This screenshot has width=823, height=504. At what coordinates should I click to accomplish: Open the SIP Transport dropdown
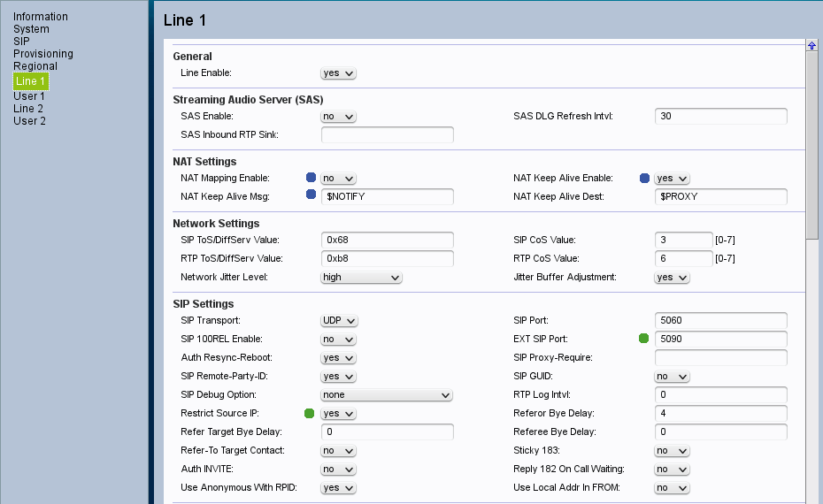(x=339, y=320)
